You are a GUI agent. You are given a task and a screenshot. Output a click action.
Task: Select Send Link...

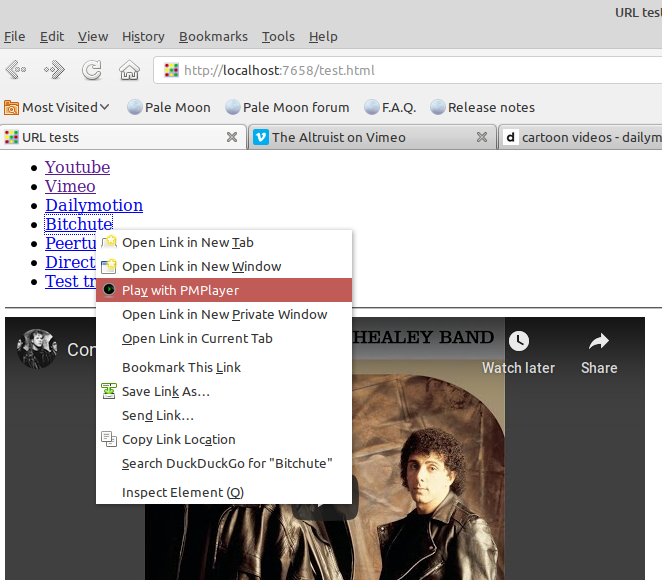(x=224, y=415)
